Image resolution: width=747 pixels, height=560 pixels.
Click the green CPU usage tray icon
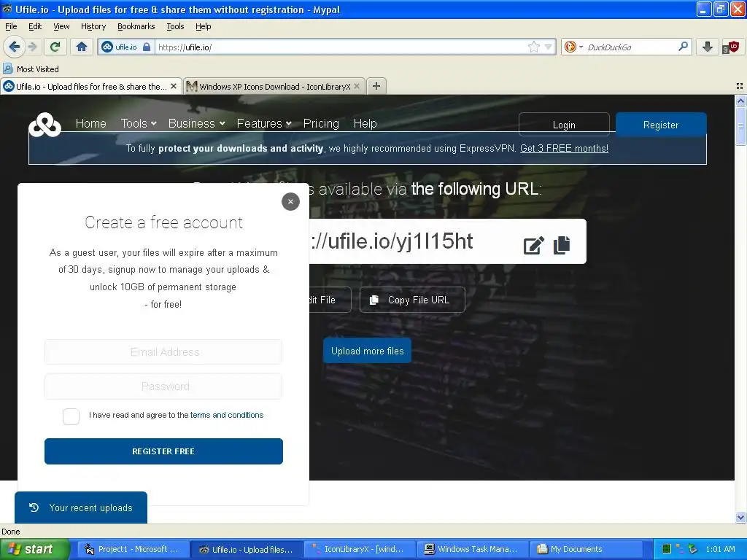[x=667, y=549]
